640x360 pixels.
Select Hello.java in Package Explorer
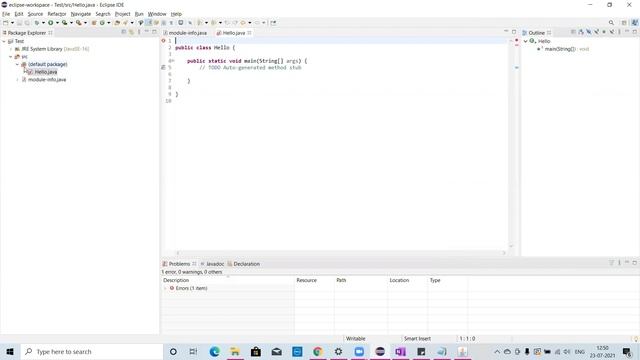coord(46,72)
